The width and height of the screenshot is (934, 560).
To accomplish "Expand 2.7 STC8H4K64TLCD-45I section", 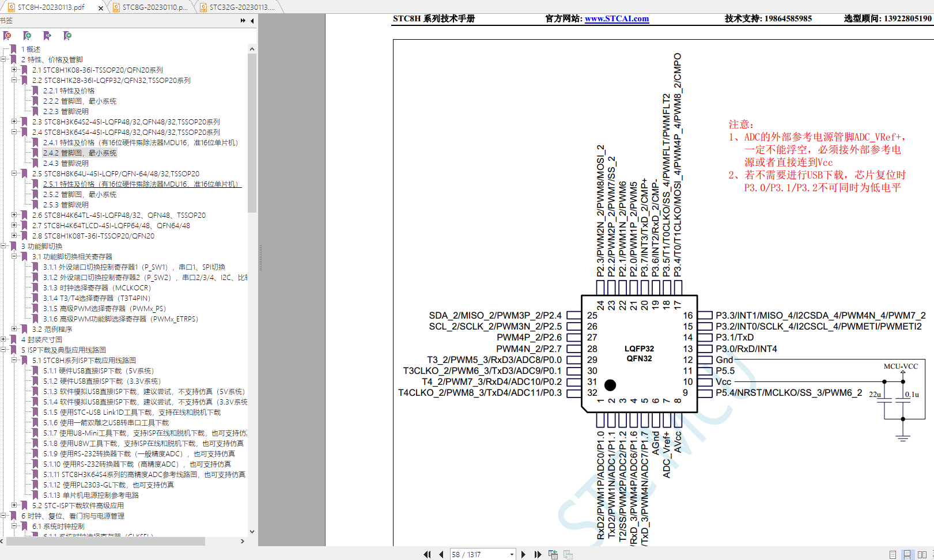I will pyautogui.click(x=14, y=225).
